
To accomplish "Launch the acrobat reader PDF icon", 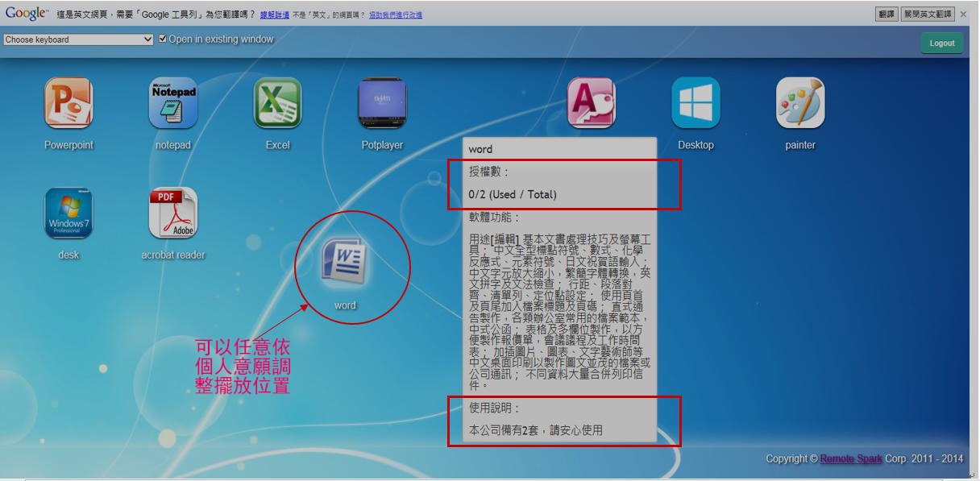I will (x=173, y=214).
